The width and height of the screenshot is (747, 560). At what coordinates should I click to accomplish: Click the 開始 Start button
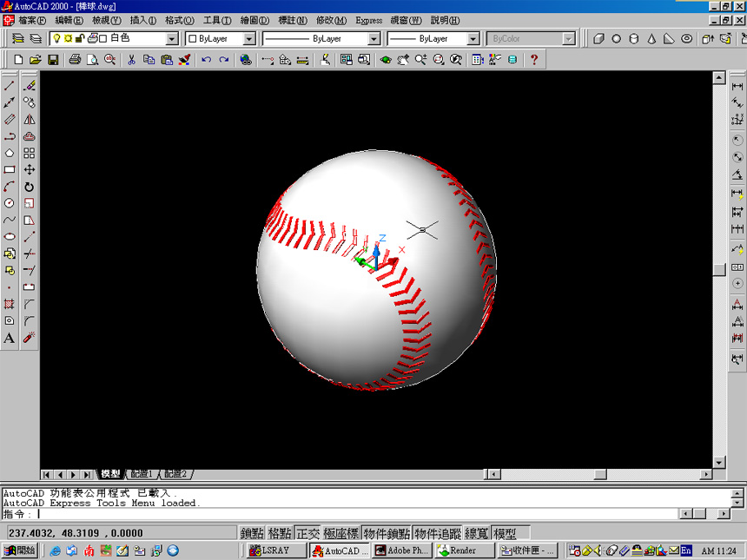pyautogui.click(x=20, y=550)
